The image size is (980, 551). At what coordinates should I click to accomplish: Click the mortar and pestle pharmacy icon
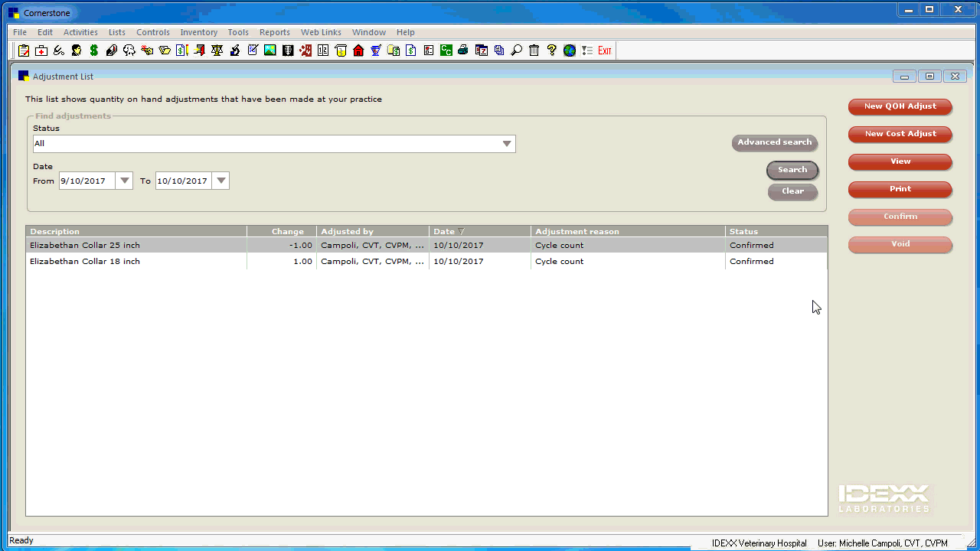coord(376,51)
